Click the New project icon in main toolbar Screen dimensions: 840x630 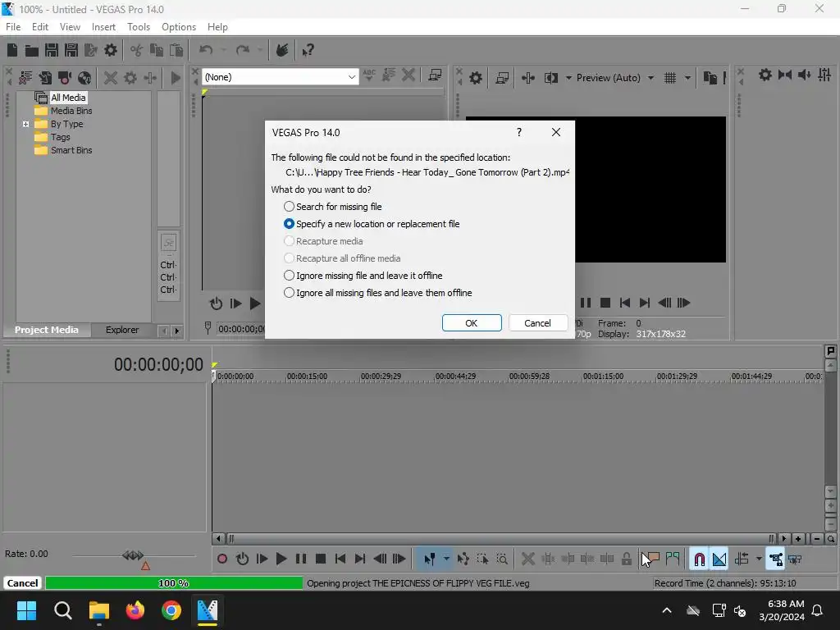click(12, 50)
